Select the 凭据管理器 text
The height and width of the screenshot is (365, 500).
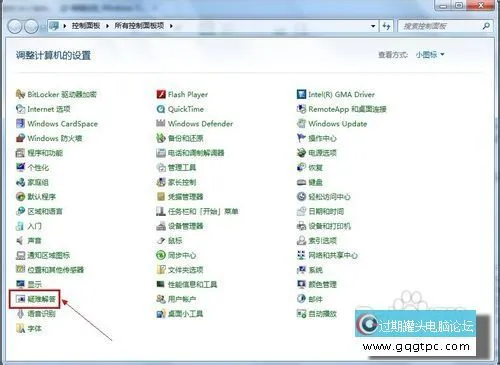click(x=186, y=197)
